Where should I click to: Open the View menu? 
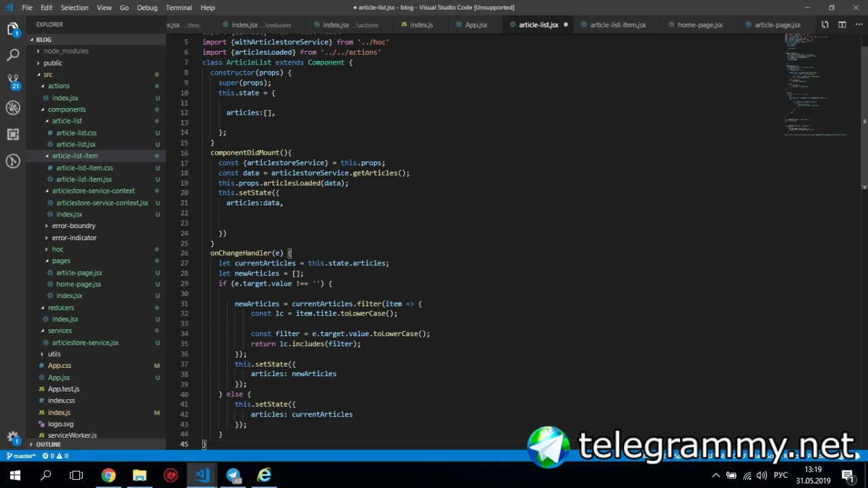point(104,7)
